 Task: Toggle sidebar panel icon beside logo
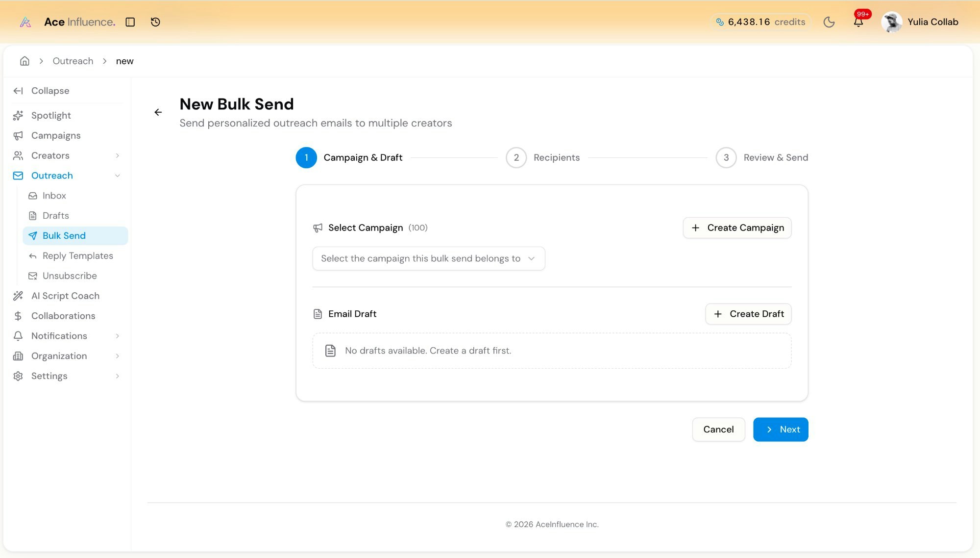pyautogui.click(x=130, y=22)
